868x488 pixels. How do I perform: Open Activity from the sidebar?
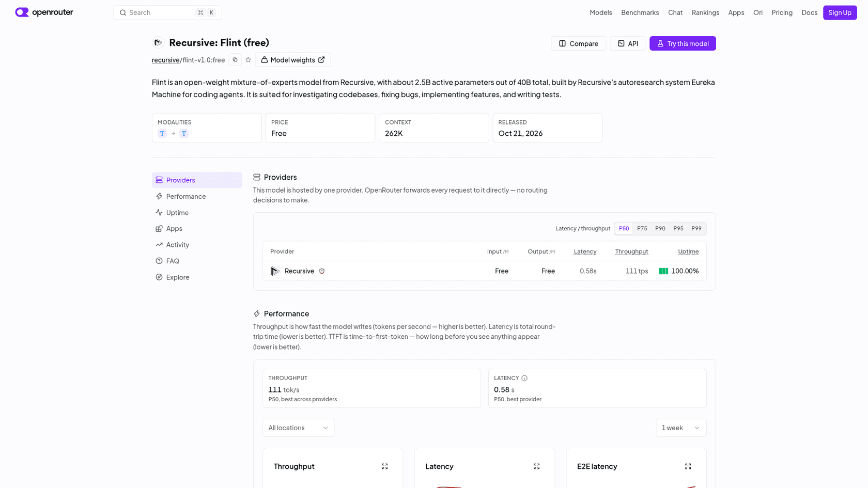pyautogui.click(x=197, y=245)
